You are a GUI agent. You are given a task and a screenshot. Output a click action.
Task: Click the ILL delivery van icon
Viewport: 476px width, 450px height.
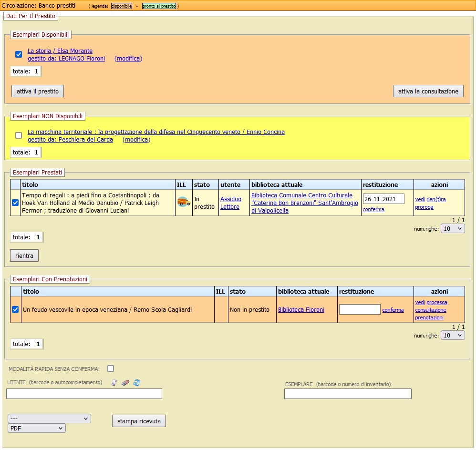tap(183, 202)
